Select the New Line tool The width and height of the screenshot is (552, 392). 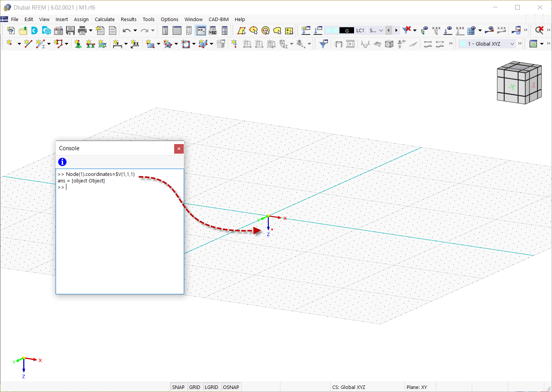(x=28, y=44)
